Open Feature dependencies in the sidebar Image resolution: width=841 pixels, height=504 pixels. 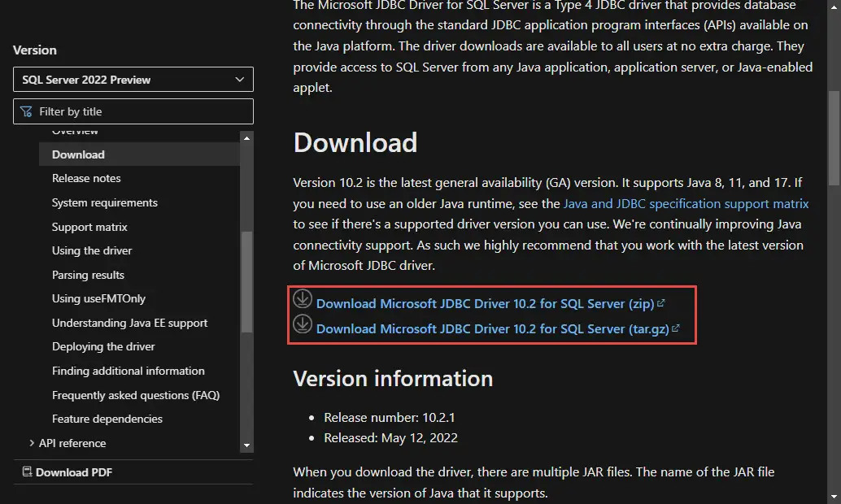click(107, 419)
